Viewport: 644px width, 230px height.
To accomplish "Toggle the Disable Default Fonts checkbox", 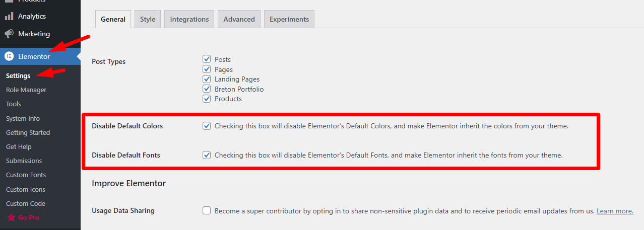I will [x=207, y=155].
